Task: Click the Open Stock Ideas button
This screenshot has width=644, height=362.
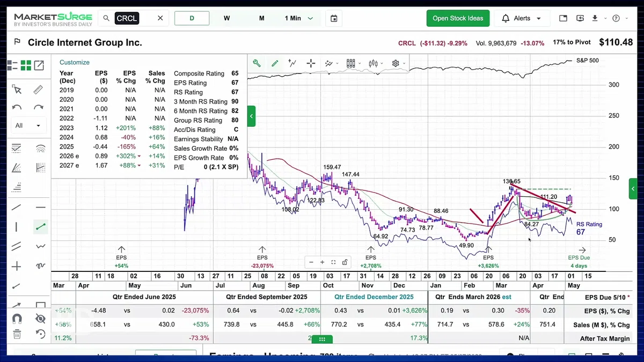Action: pos(458,18)
